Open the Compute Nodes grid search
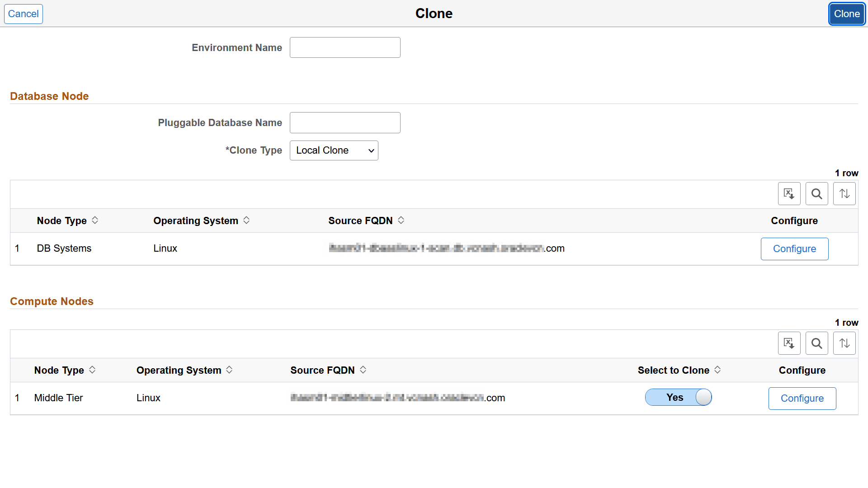The image size is (868, 488). pyautogui.click(x=816, y=343)
